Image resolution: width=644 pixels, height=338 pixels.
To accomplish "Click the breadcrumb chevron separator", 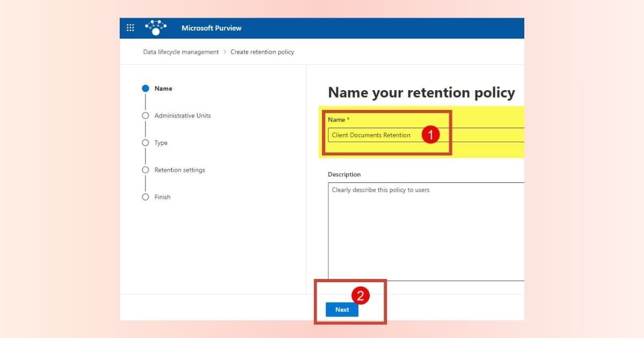I will coord(224,52).
